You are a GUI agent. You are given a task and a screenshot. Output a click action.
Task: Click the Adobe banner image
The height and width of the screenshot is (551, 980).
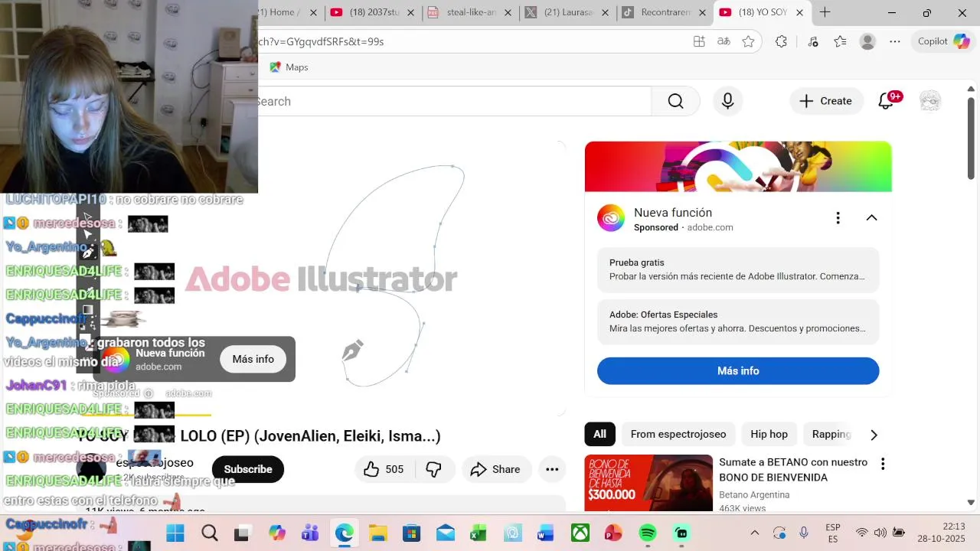[x=738, y=166]
